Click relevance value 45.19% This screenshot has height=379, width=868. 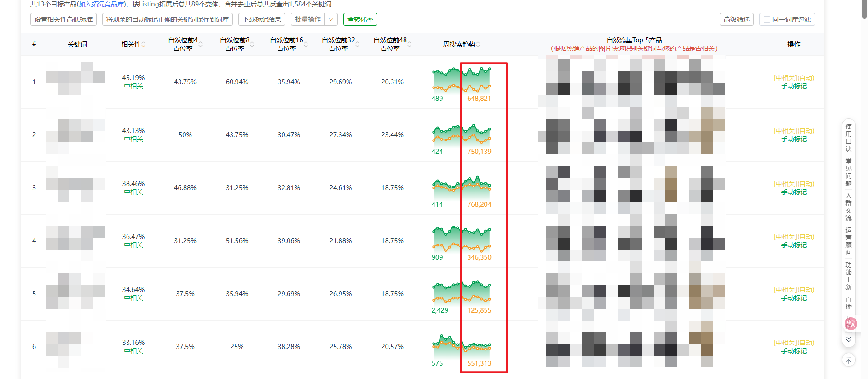[133, 78]
